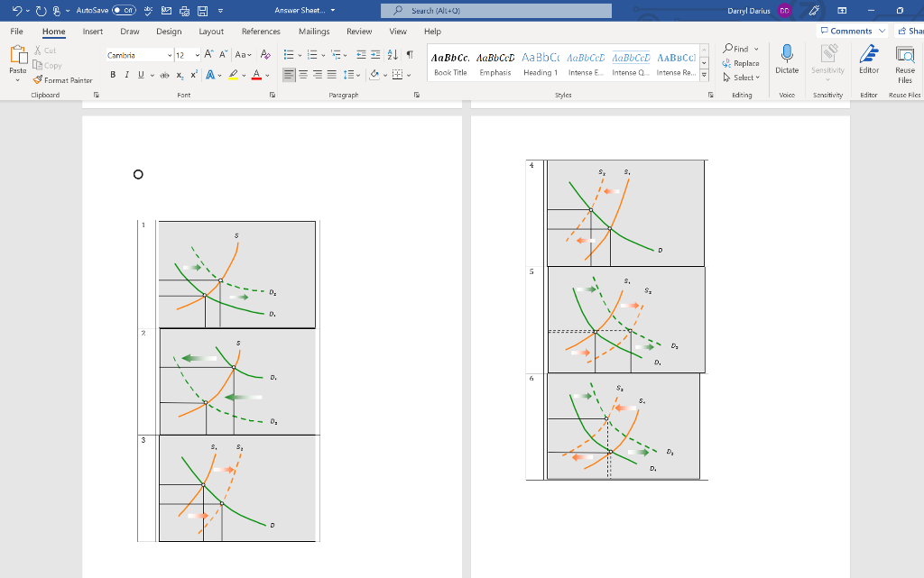924x578 pixels.
Task: Click the email document icon
Action: pyautogui.click(x=166, y=11)
